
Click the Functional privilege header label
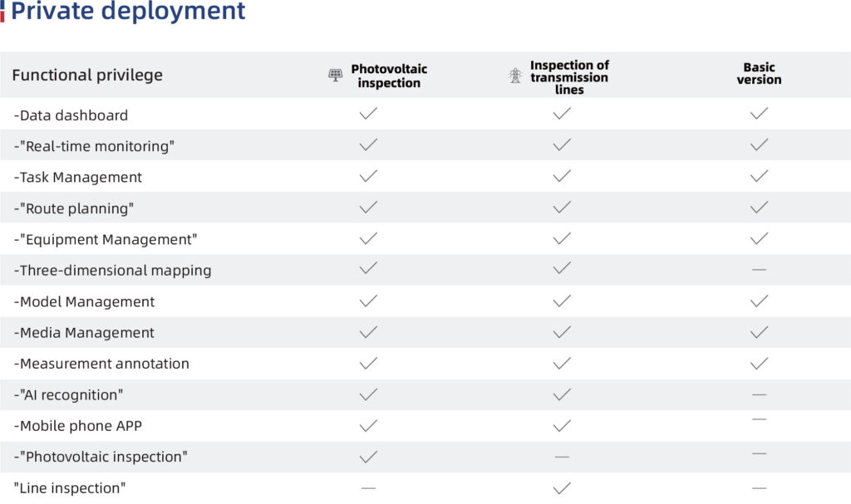point(87,75)
